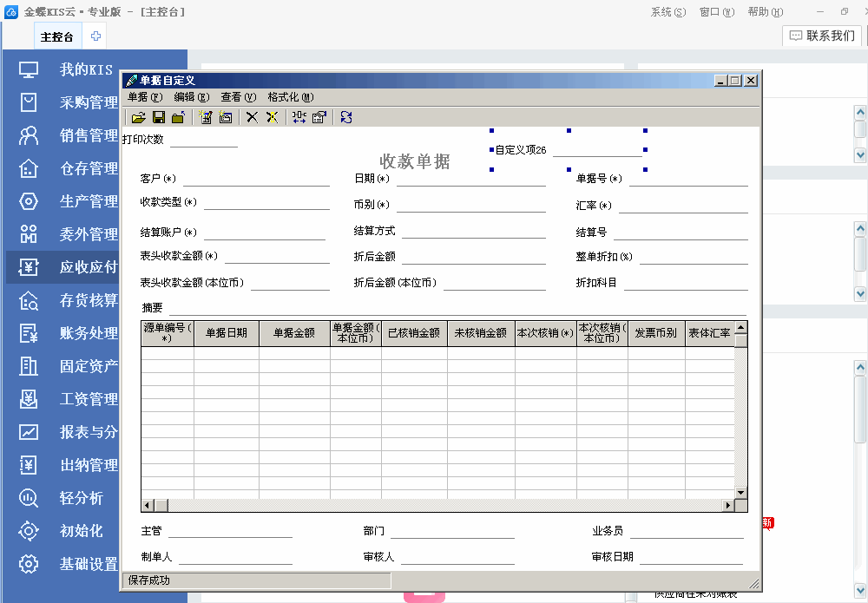Click grid horizontal scrollbar right arrow
The height and width of the screenshot is (603, 868).
[728, 505]
